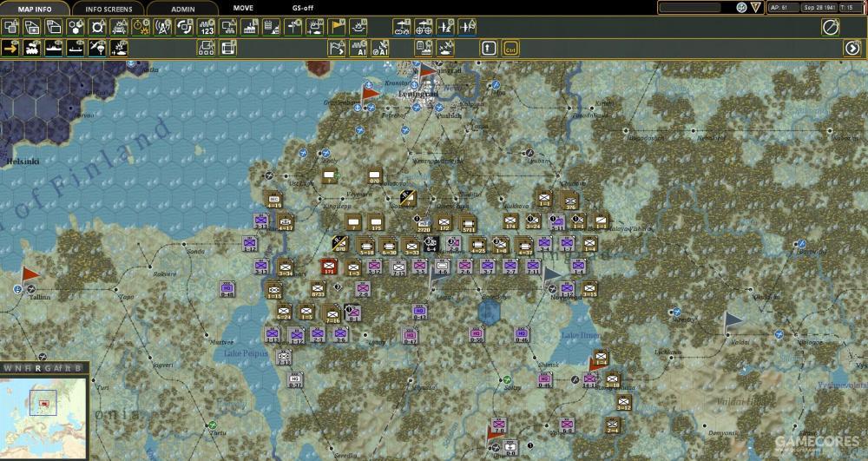
Task: Click the aircraft O hotkey icon
Action: 445,27
